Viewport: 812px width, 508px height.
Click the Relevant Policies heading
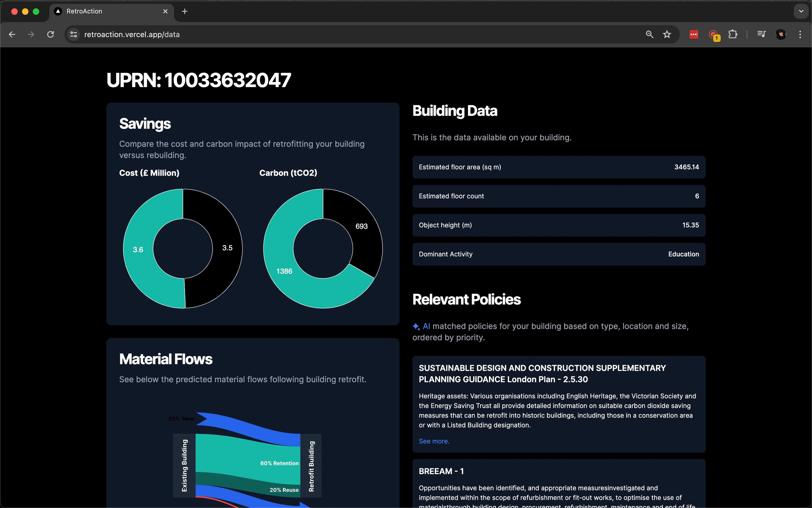(x=467, y=299)
